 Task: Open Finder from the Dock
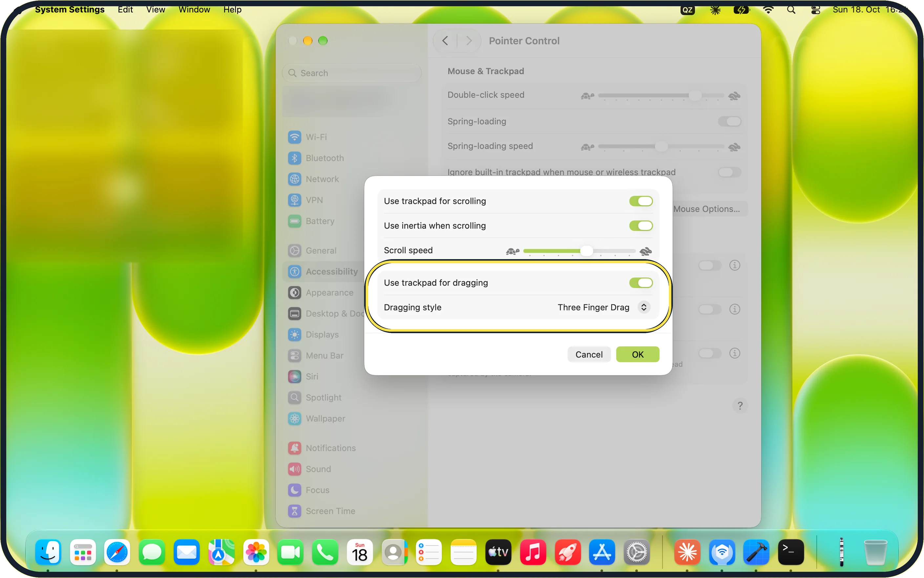48,552
